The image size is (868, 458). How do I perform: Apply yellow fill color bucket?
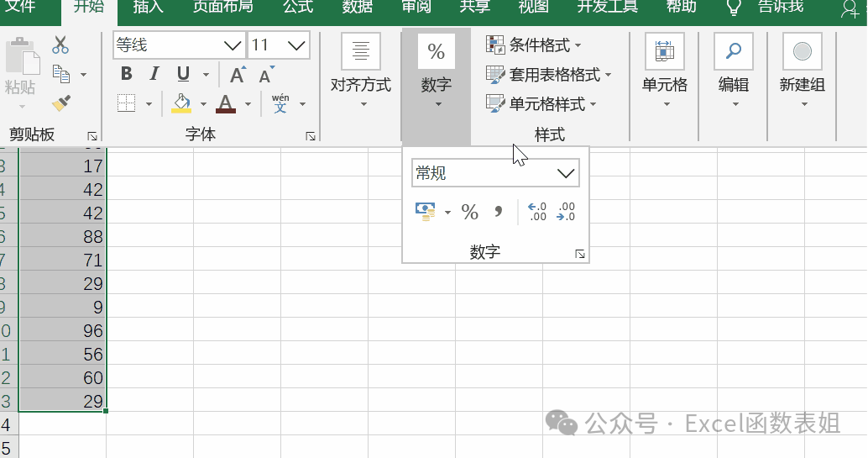point(181,103)
